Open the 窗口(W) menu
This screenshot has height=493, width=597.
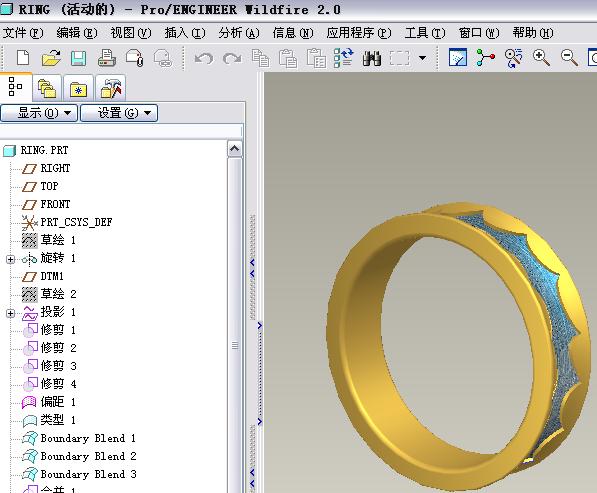479,33
